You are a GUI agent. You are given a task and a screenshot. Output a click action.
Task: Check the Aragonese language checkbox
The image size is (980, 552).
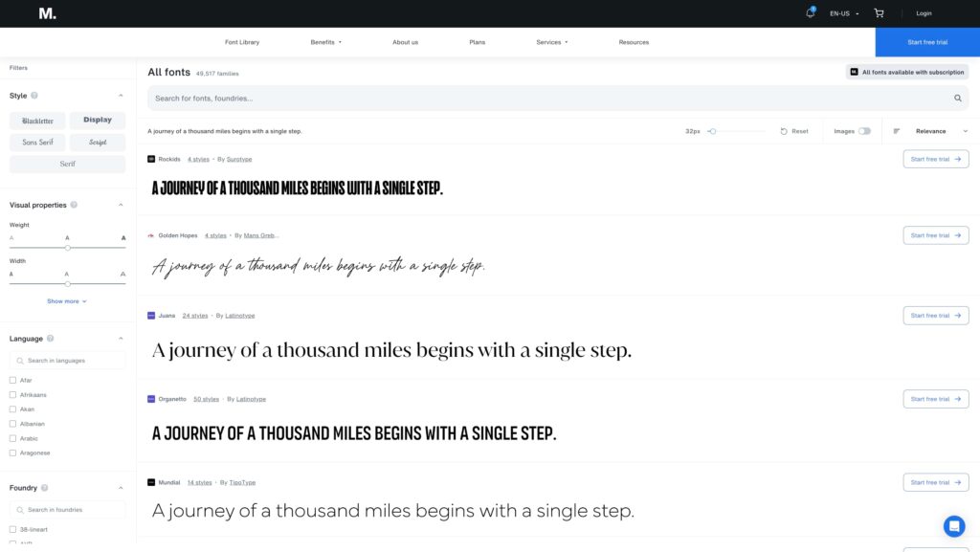[12, 453]
